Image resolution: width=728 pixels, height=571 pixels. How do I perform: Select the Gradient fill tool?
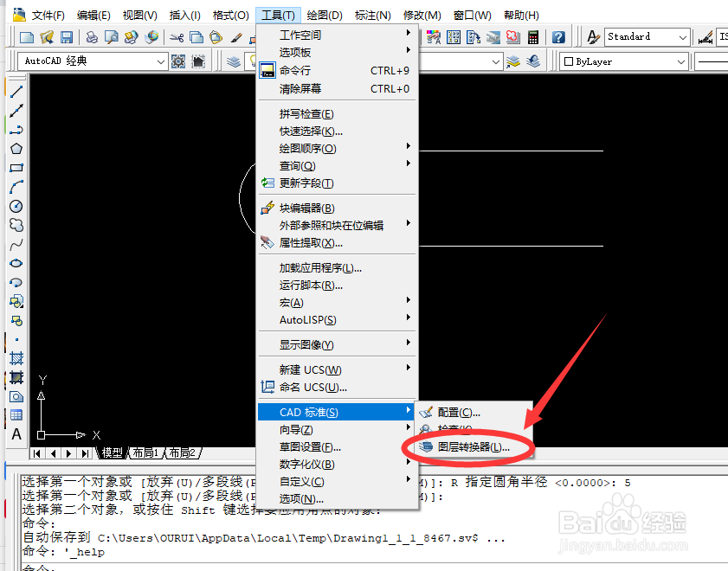(x=16, y=377)
